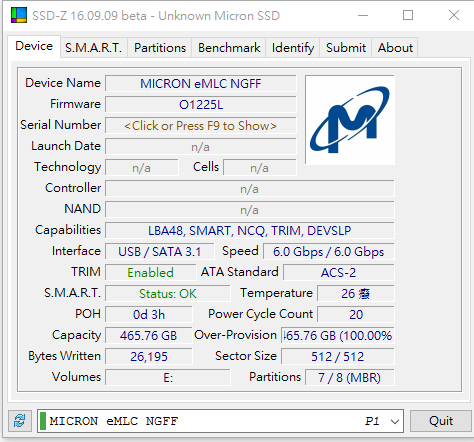Minimize the SSD-Z window
474x442 pixels.
click(363, 15)
